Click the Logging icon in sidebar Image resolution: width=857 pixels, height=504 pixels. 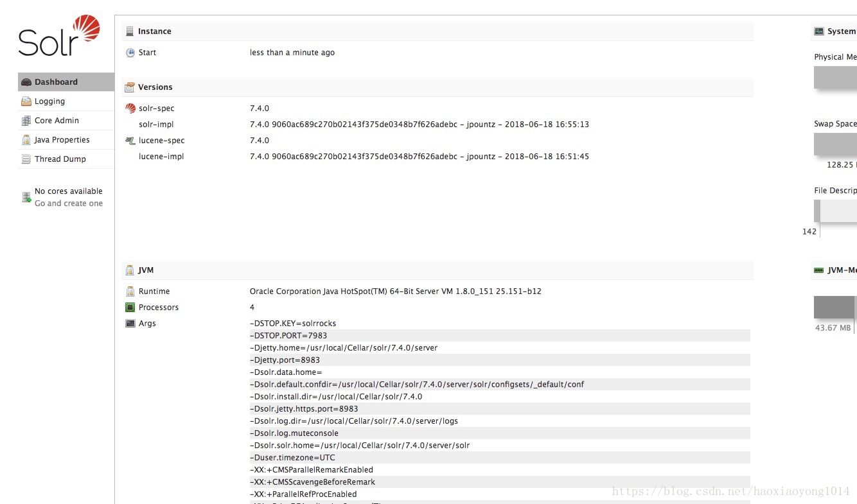pyautogui.click(x=26, y=101)
